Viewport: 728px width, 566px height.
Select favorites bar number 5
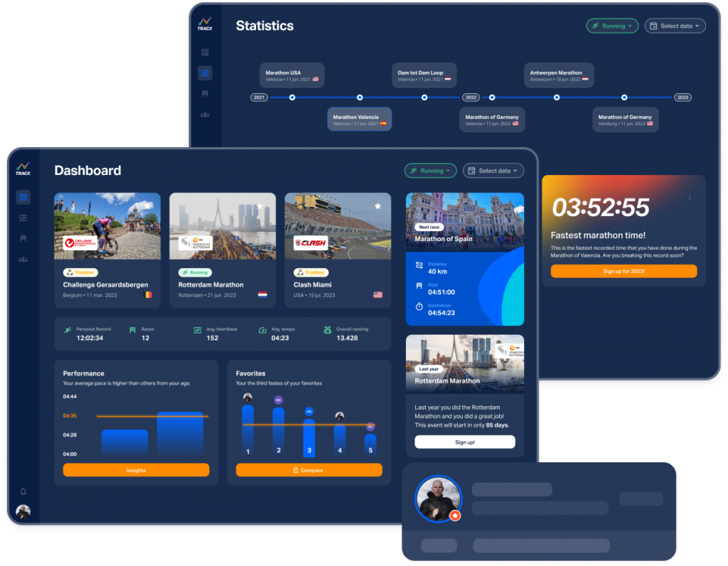(x=370, y=445)
